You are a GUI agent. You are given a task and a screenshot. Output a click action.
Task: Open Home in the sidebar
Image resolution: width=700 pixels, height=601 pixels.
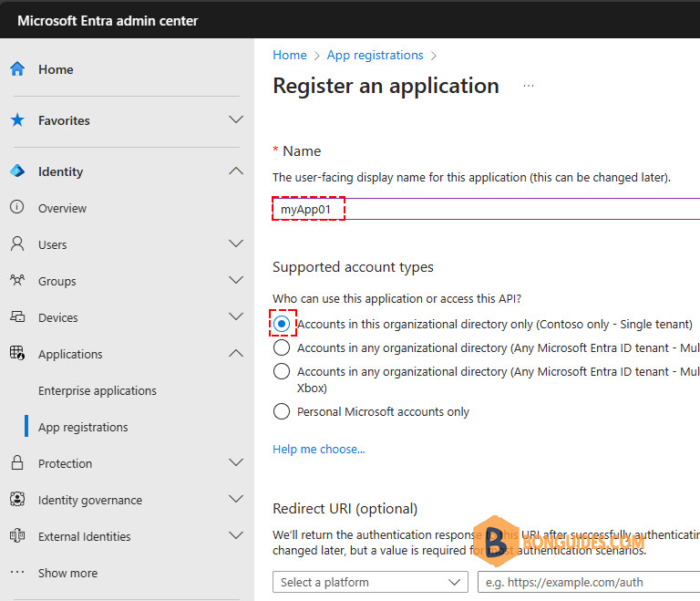coord(56,69)
